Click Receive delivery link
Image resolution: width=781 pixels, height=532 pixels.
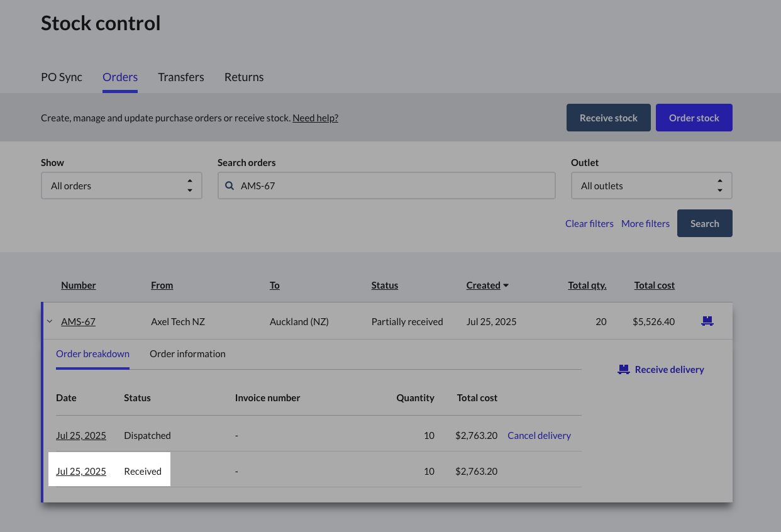[x=668, y=370]
